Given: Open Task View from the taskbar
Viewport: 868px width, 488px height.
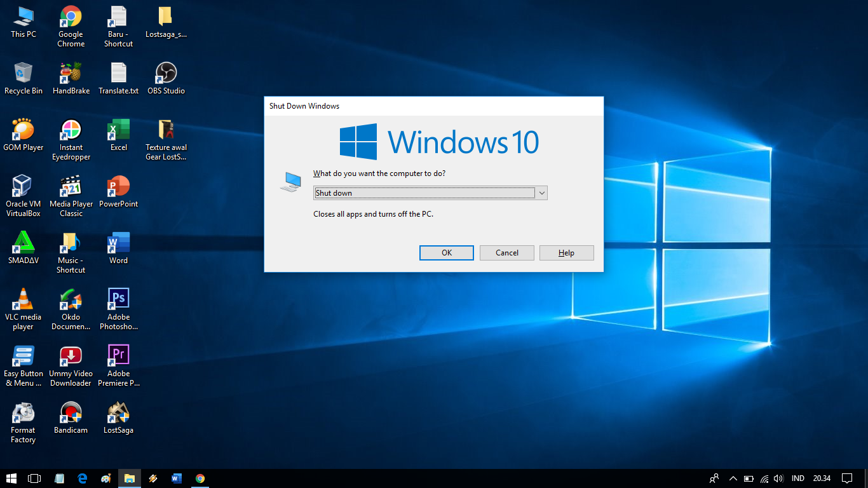Looking at the screenshot, I should [35, 478].
